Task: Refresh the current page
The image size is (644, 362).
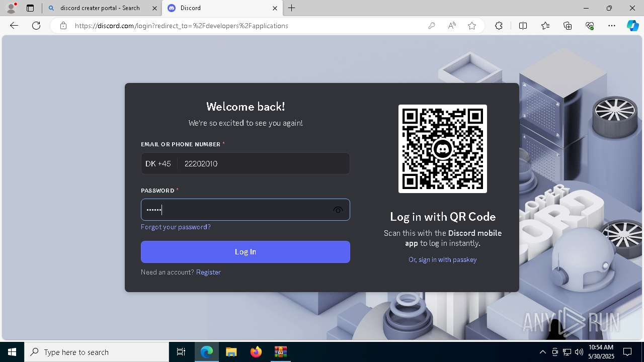Action: tap(36, 26)
